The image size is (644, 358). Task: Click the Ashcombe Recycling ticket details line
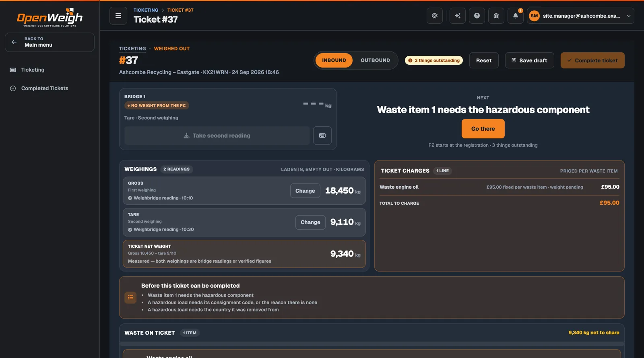pyautogui.click(x=199, y=72)
